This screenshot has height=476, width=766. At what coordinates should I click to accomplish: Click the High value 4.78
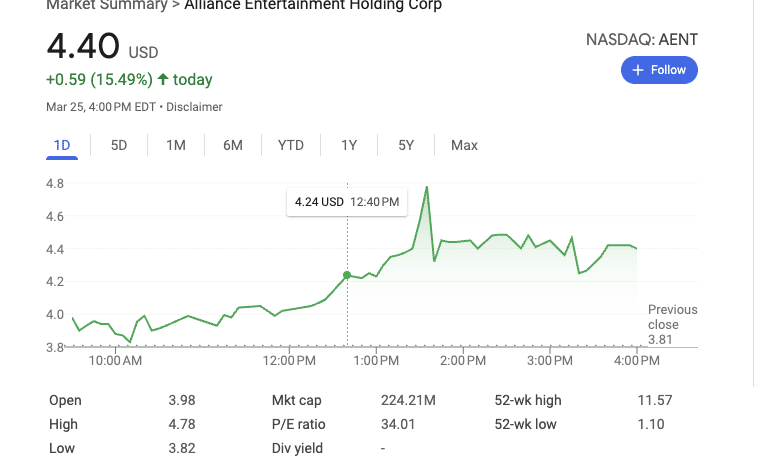click(182, 424)
